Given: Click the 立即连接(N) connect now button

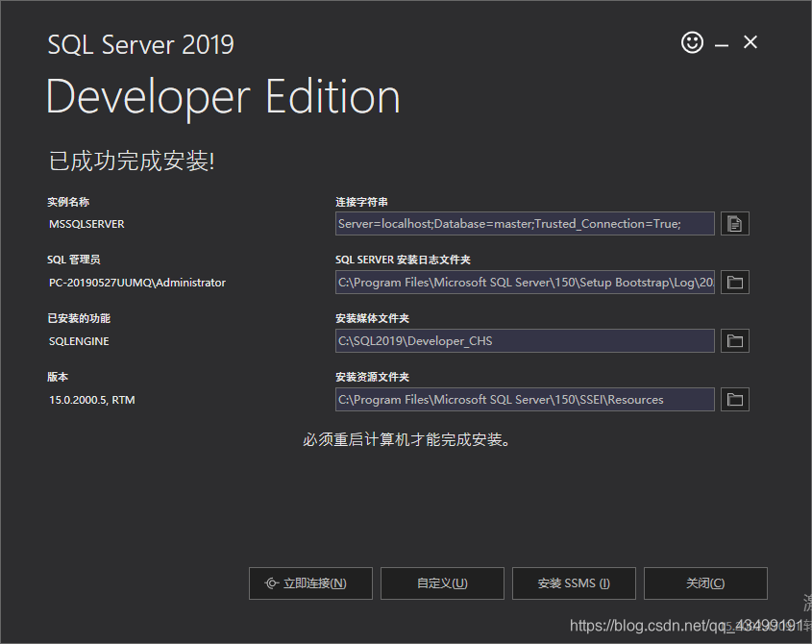Looking at the screenshot, I should coord(310,583).
